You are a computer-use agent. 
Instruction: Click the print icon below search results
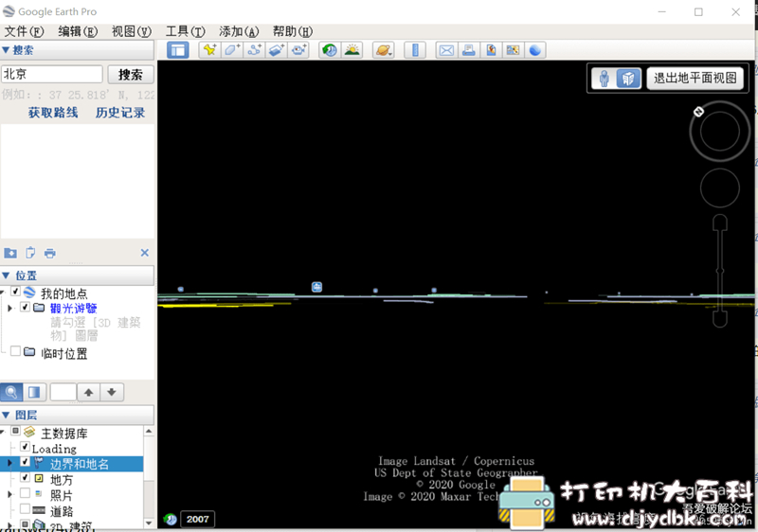click(50, 253)
